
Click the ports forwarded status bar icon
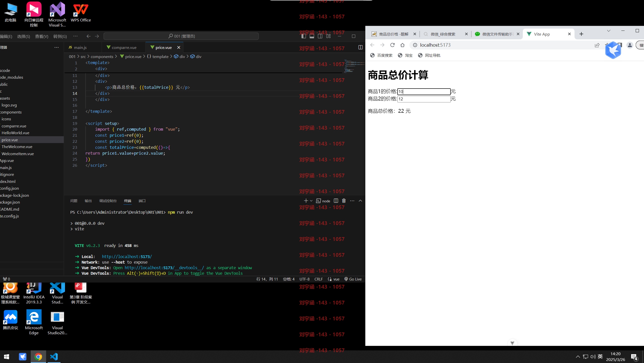click(x=6, y=279)
